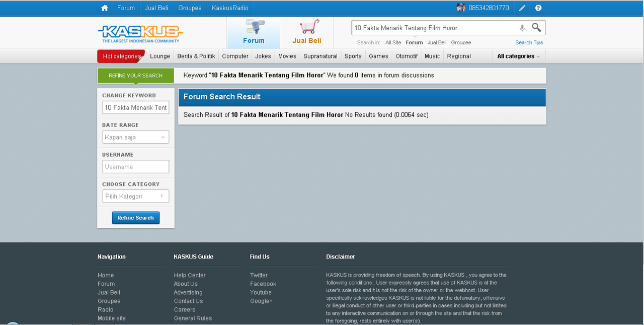Select the Forum Search Result heading
The width and height of the screenshot is (644, 325).
[x=222, y=97]
